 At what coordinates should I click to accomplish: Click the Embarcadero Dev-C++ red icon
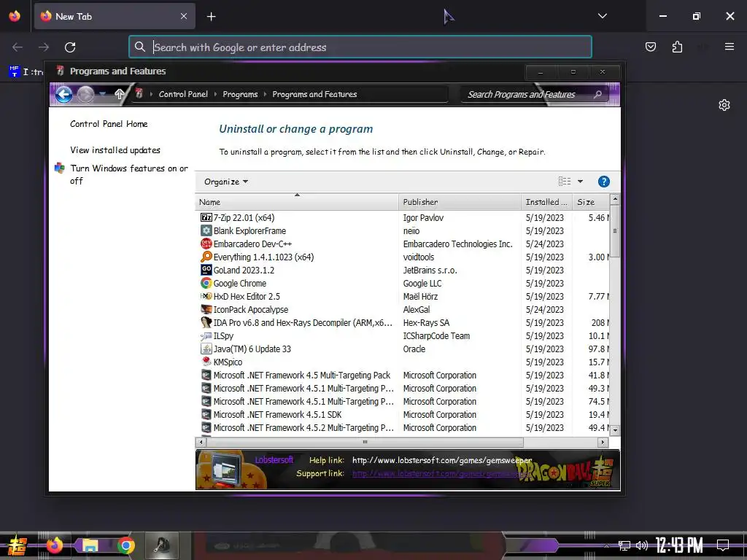coord(206,244)
